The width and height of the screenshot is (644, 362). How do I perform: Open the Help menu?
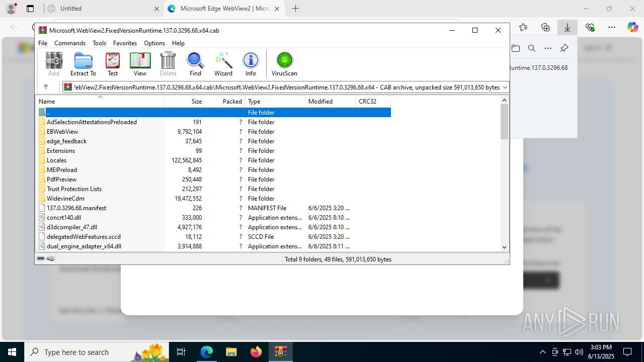pyautogui.click(x=178, y=43)
